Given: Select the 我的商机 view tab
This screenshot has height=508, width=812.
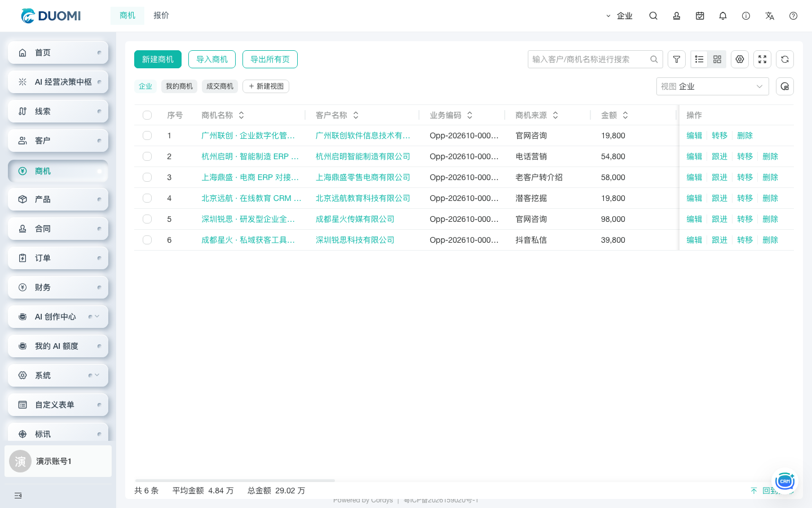Looking at the screenshot, I should tap(179, 86).
